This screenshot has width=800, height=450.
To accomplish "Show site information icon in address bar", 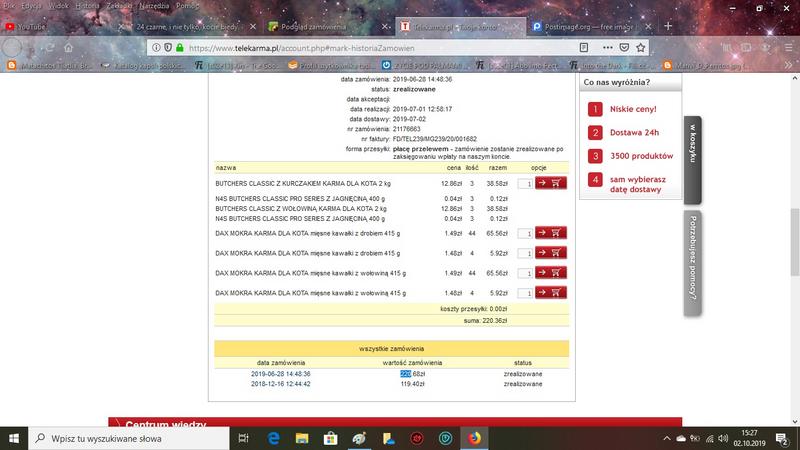I will (x=156, y=47).
